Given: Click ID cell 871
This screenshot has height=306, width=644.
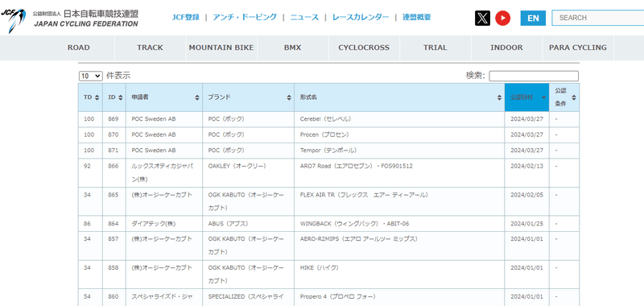Looking at the screenshot, I should coord(114,151).
